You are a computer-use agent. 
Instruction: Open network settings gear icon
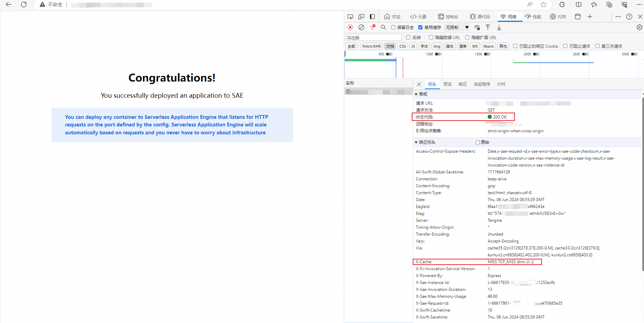pos(640,27)
